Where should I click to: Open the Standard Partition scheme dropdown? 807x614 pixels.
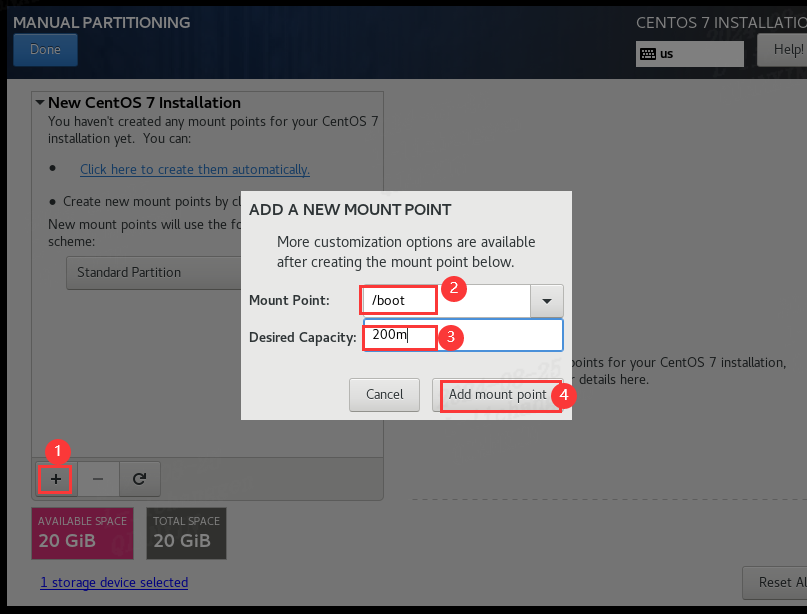coord(154,273)
